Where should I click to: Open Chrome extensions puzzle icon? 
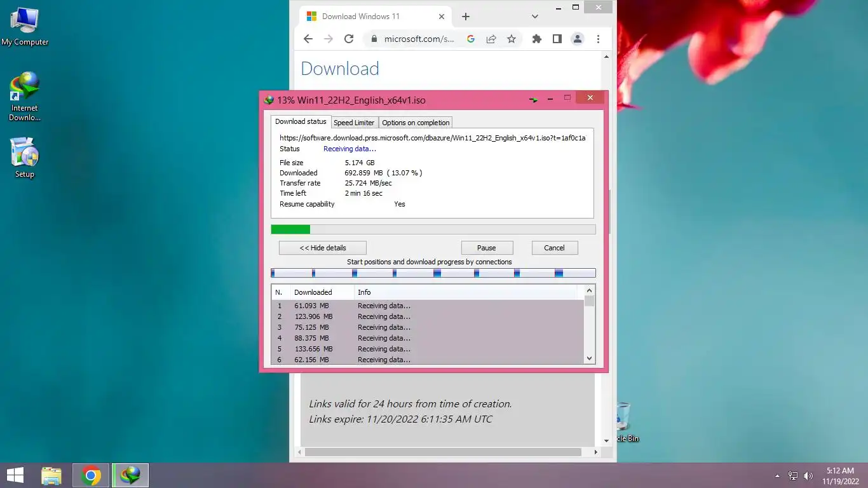[537, 39]
